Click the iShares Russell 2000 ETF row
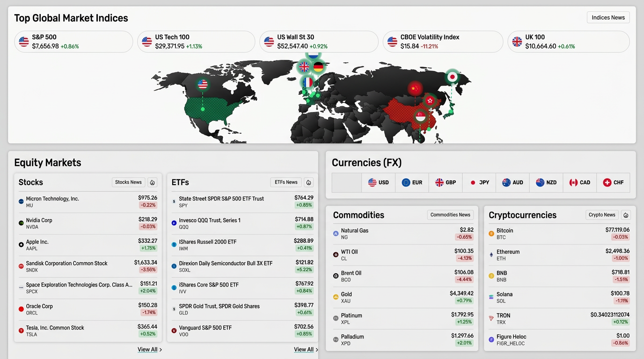 click(x=242, y=245)
